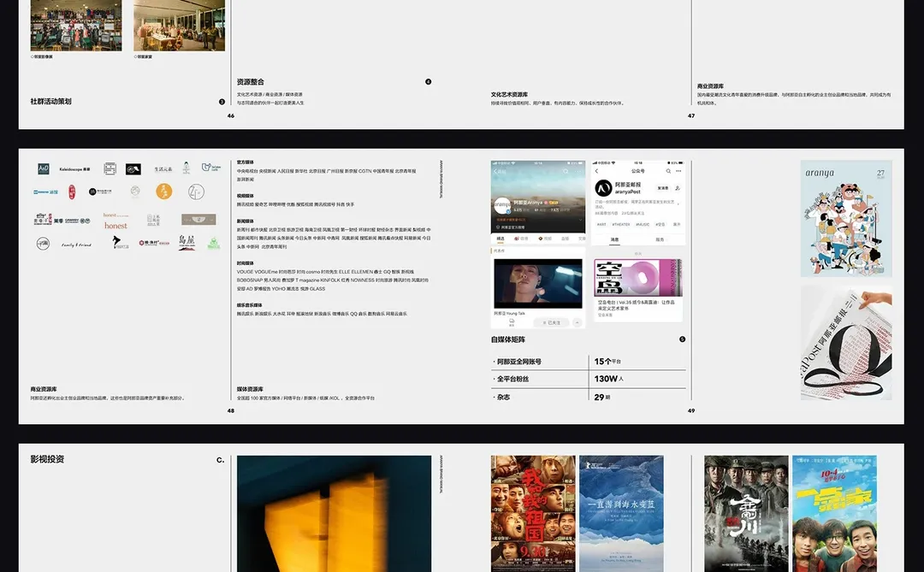Select the 视频 tab on Weibo profile
The height and width of the screenshot is (572, 924).
click(546, 239)
